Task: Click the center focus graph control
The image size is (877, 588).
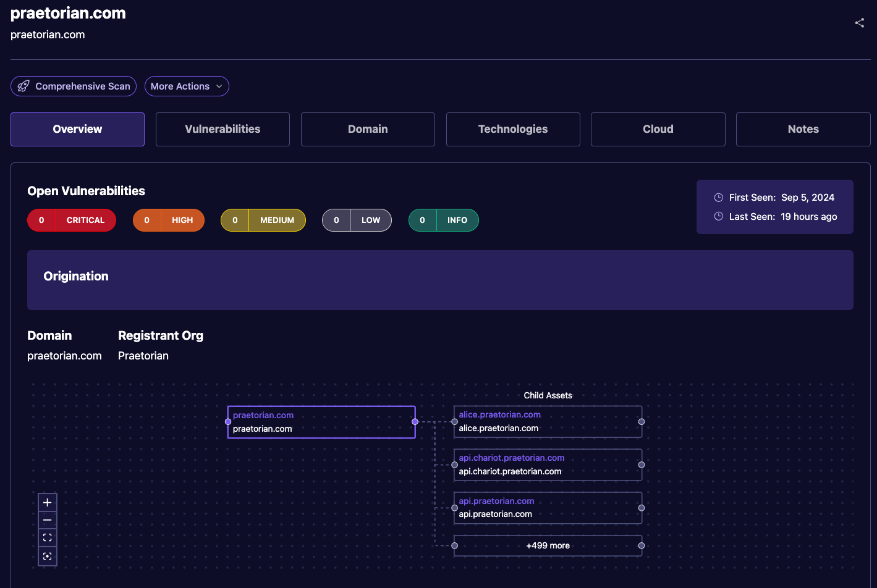Action: pyautogui.click(x=48, y=556)
